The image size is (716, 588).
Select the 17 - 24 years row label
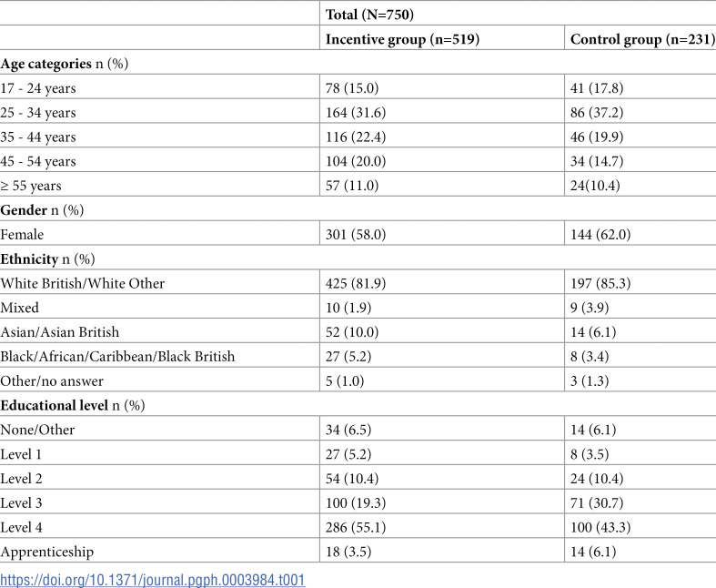pyautogui.click(x=38, y=87)
